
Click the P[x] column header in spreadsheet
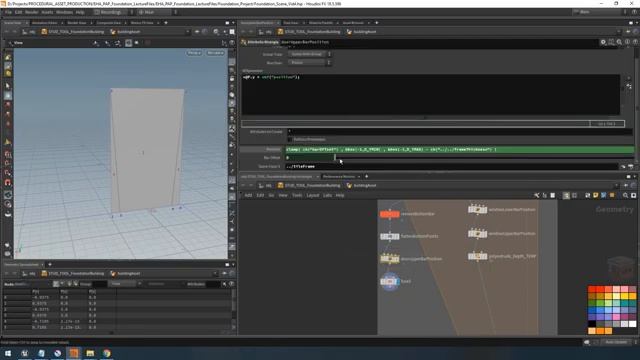36,291
